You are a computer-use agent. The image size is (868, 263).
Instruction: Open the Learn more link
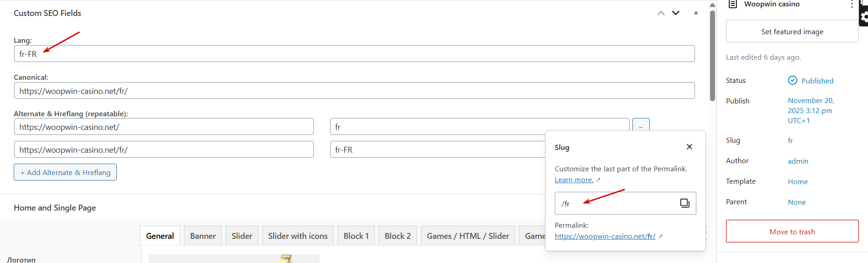click(x=574, y=180)
